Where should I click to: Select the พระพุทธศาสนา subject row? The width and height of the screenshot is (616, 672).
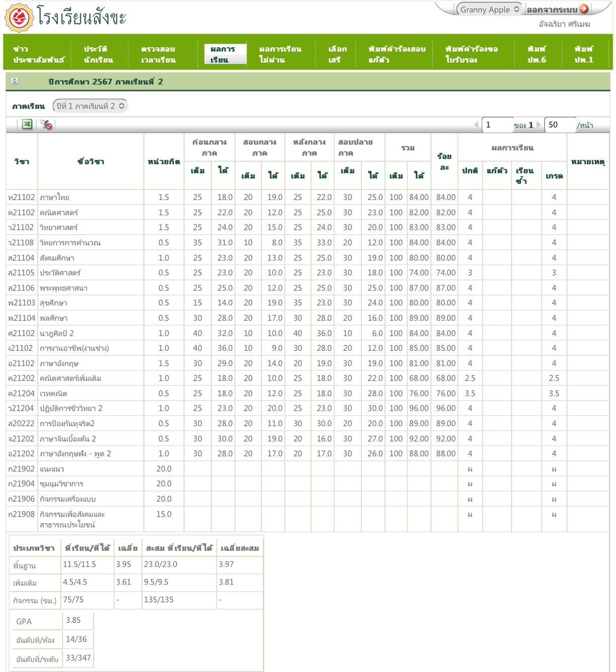308,287
